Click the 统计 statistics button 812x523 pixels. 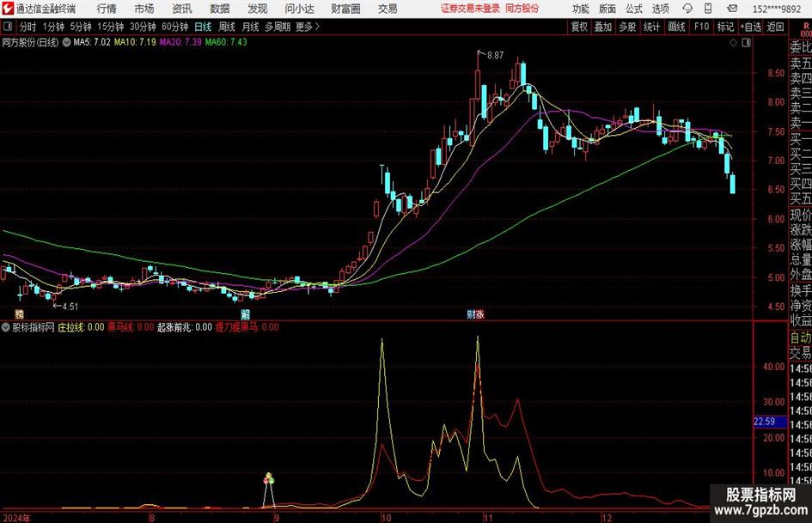coord(651,27)
